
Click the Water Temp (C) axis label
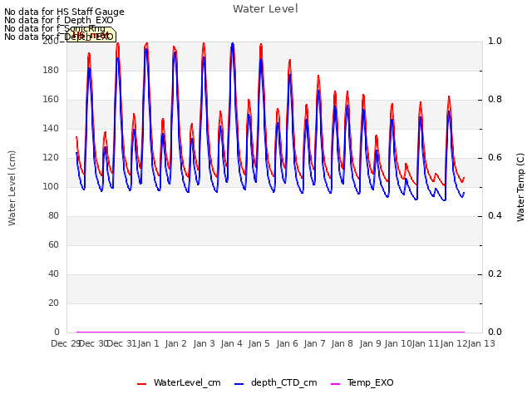(x=520, y=187)
